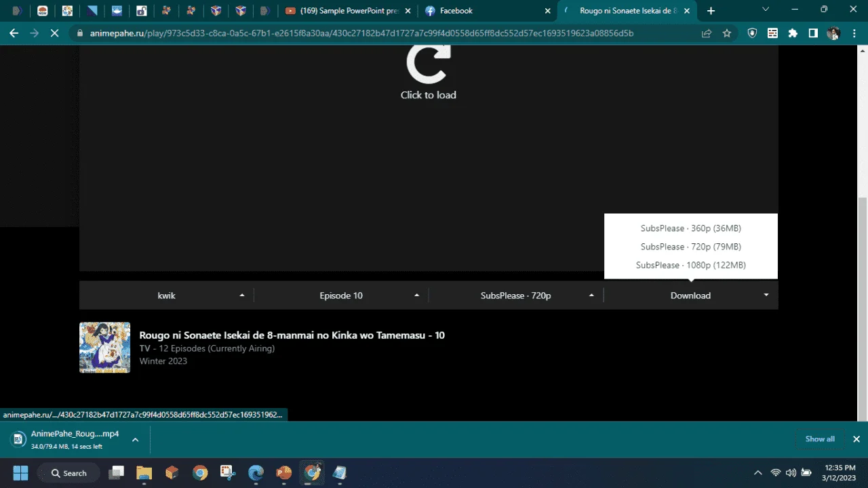
Task: Choose SubsPlease 720p (79MB) download
Action: [690, 247]
